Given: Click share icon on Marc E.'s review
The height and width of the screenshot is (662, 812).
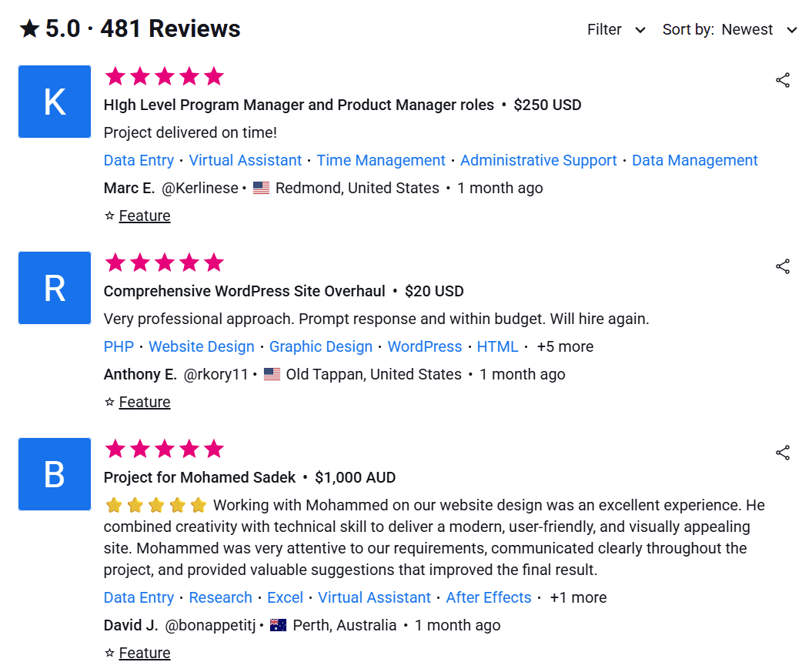Looking at the screenshot, I should click(x=782, y=80).
